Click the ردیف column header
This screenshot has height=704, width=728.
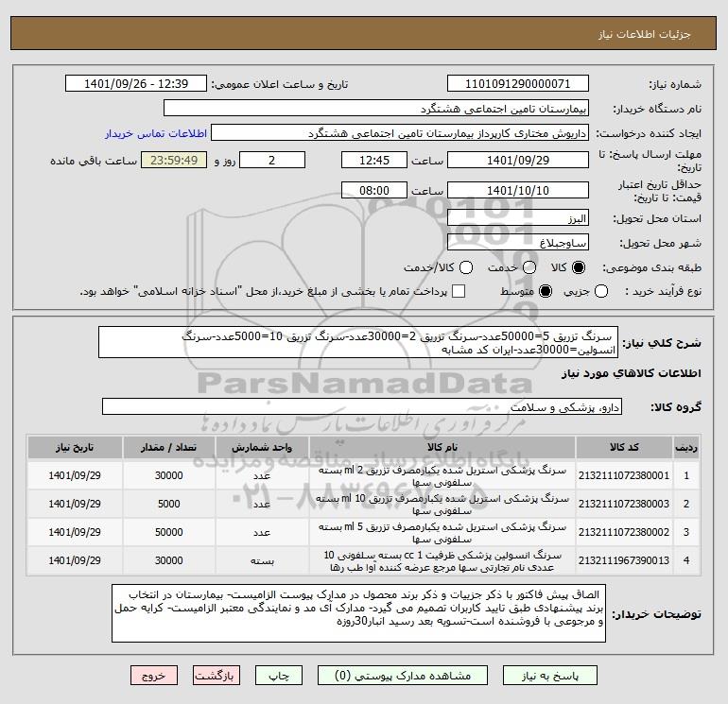point(686,447)
